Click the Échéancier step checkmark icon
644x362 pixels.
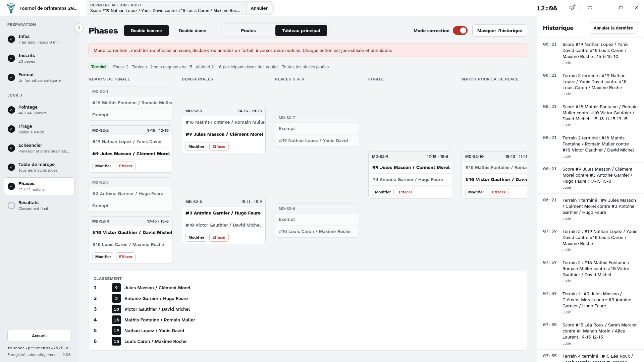(11, 148)
